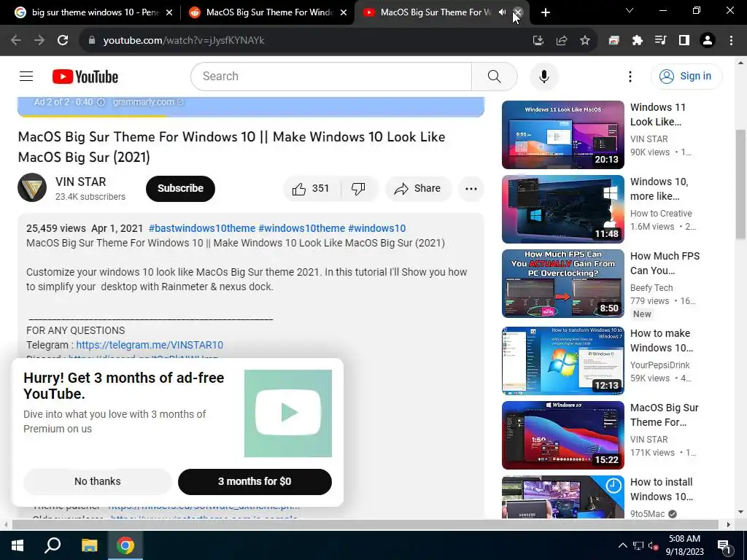Click in the YouTube Search field
747x560 pixels.
[331, 76]
